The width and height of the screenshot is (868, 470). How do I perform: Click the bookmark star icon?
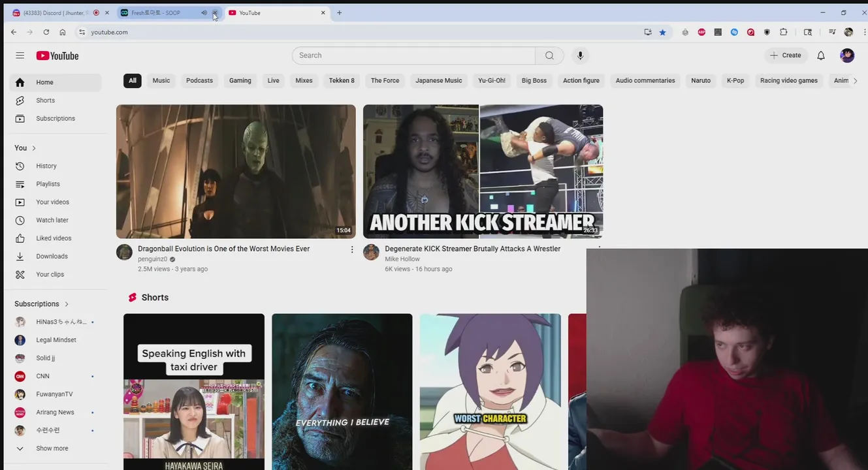[662, 32]
